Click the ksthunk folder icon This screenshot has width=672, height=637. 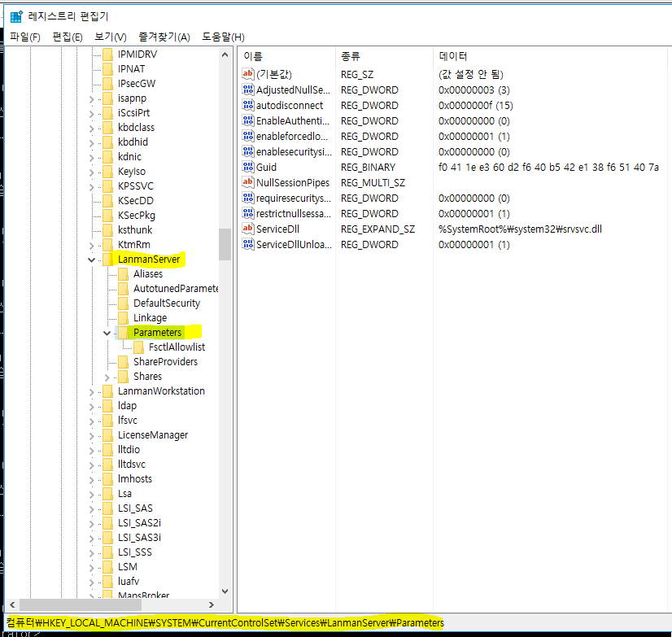click(108, 229)
